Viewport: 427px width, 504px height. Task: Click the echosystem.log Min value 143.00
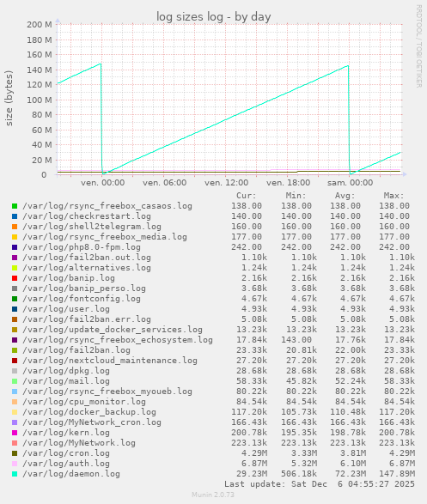[x=296, y=340]
